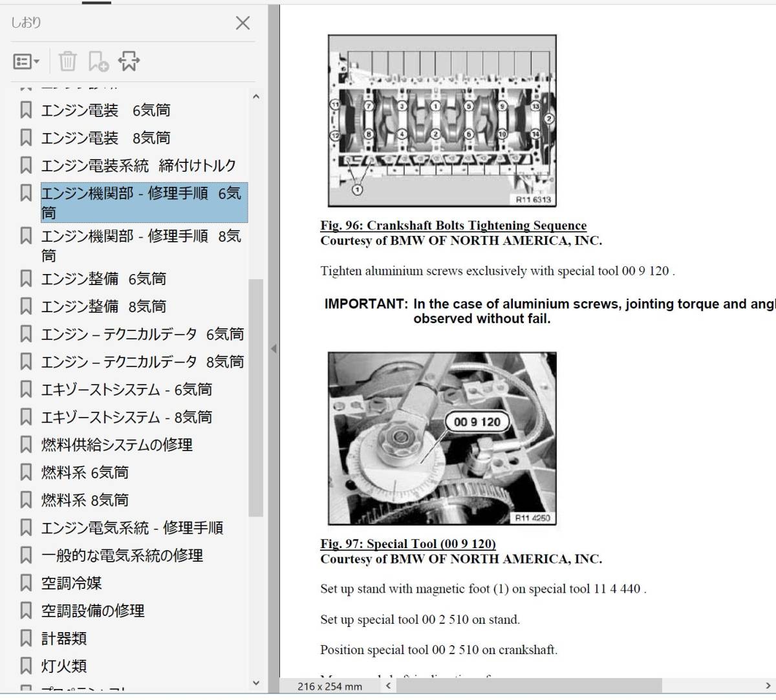776x700 pixels.
Task: Select bookmark エンジン機関部 - 修理手順 8気筒
Action: point(141,246)
